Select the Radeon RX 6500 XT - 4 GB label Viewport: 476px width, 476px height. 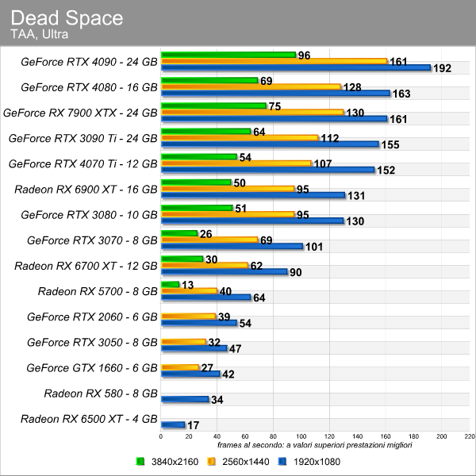(89, 419)
